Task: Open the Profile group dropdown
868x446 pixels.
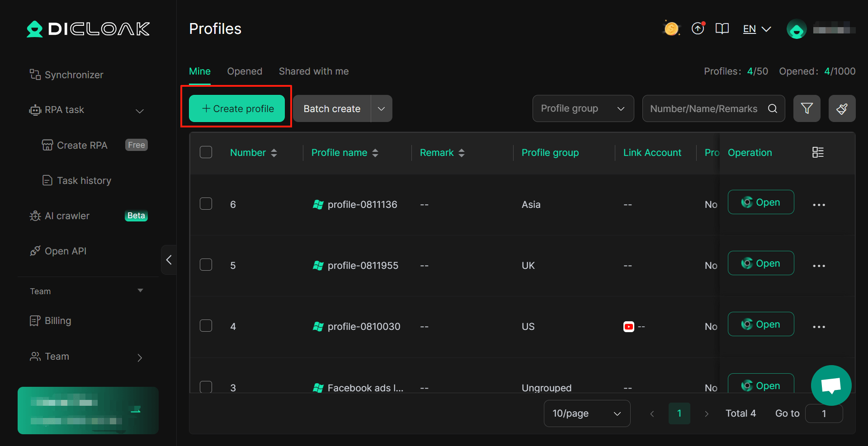Action: click(x=583, y=108)
